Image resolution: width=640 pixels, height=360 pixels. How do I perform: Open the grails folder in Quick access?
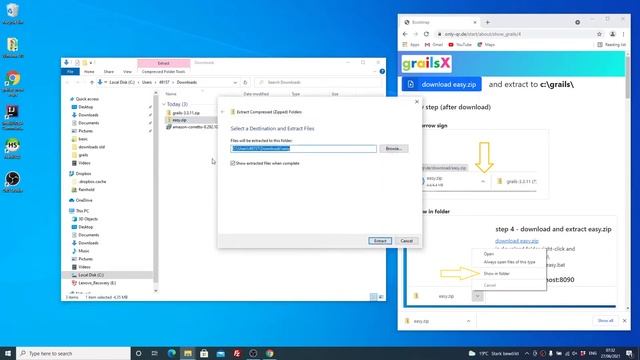(83, 155)
